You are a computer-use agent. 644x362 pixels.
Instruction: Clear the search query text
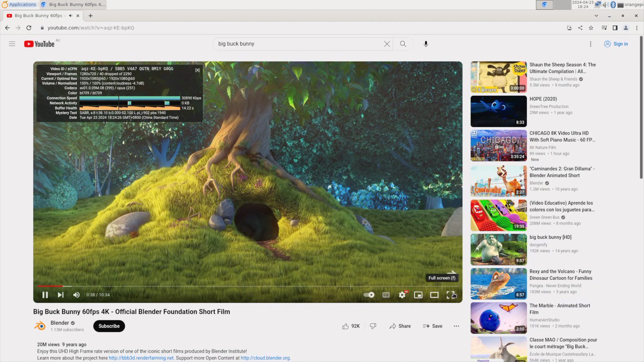pyautogui.click(x=387, y=44)
